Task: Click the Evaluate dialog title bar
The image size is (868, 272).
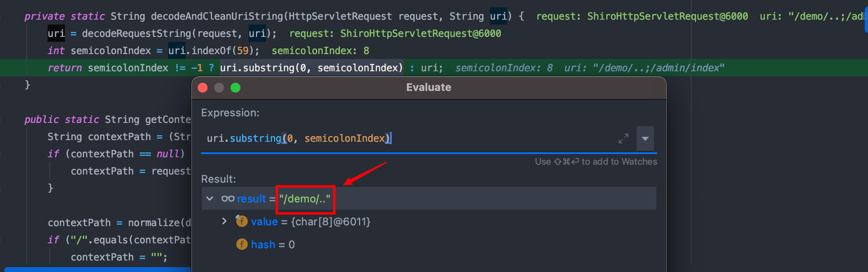Action: click(428, 87)
